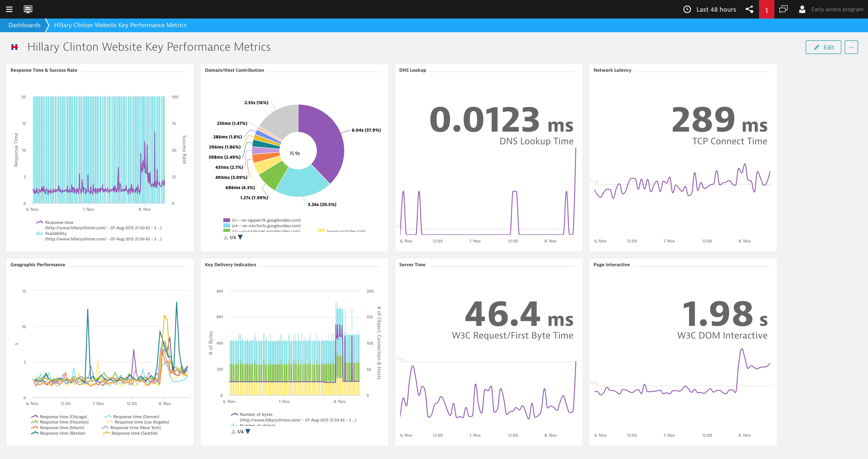868x459 pixels.
Task: Click the 289 ms TCP Connect Time value
Action: [719, 120]
